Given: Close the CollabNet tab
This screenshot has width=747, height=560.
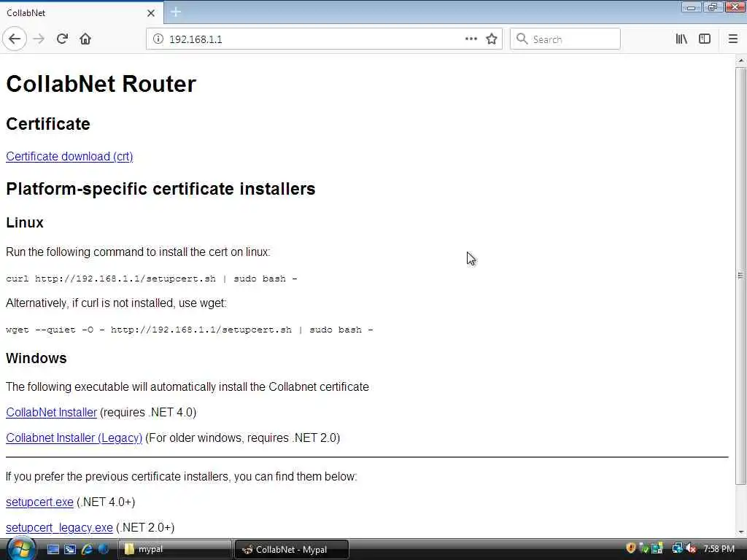Looking at the screenshot, I should pyautogui.click(x=151, y=13).
